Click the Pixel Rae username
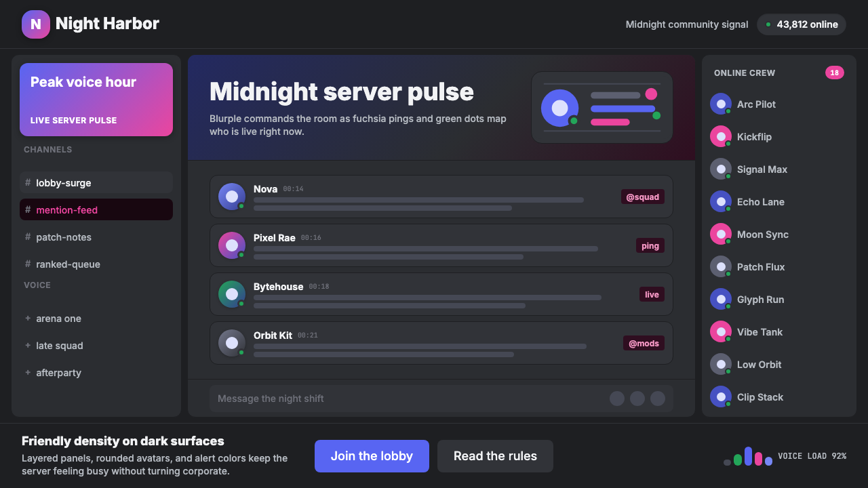The width and height of the screenshot is (868, 488). click(x=275, y=238)
